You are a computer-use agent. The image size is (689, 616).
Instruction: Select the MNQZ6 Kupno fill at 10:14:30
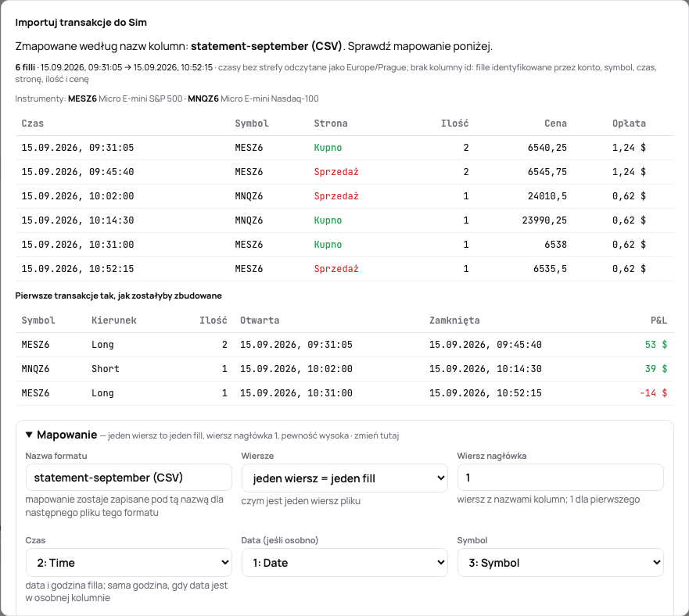pyautogui.click(x=344, y=220)
